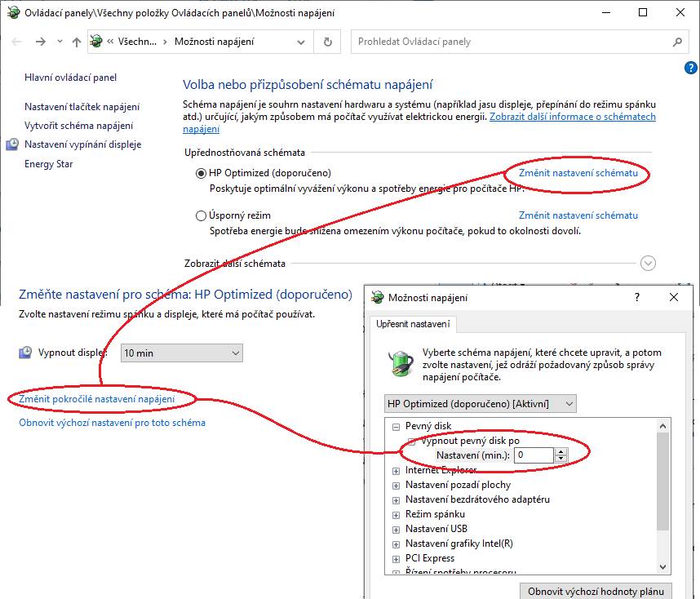The width and height of the screenshot is (700, 599).
Task: Increase minutes with spinner up arrow
Action: click(560, 451)
